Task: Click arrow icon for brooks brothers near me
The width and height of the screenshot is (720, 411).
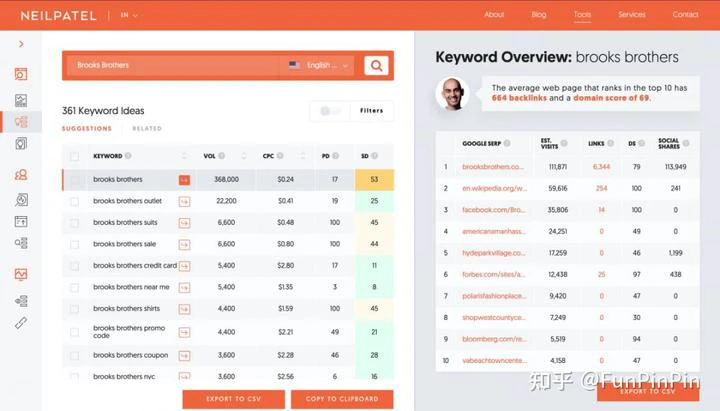Action: [184, 288]
